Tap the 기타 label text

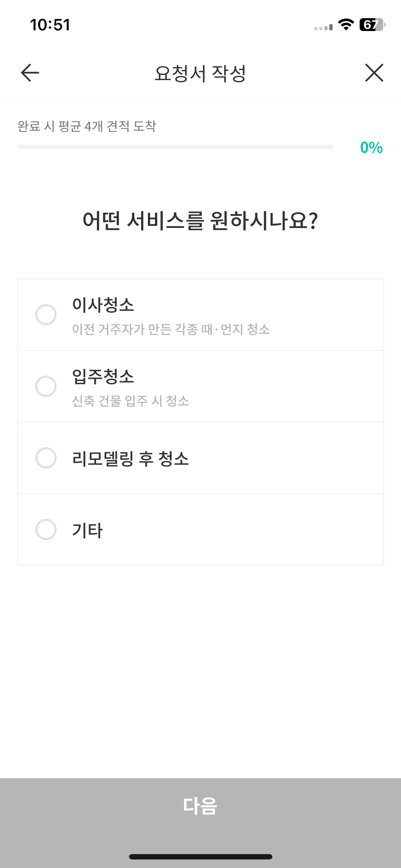pos(87,530)
